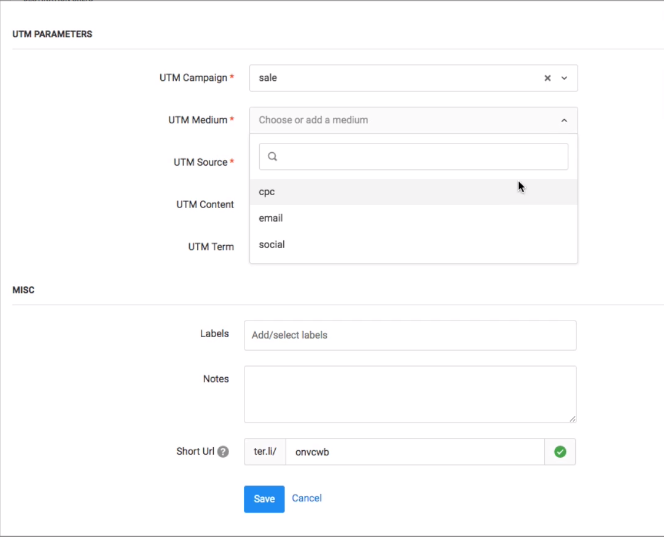Click the Notes text area resize handle
This screenshot has width=664, height=537.
[571, 417]
